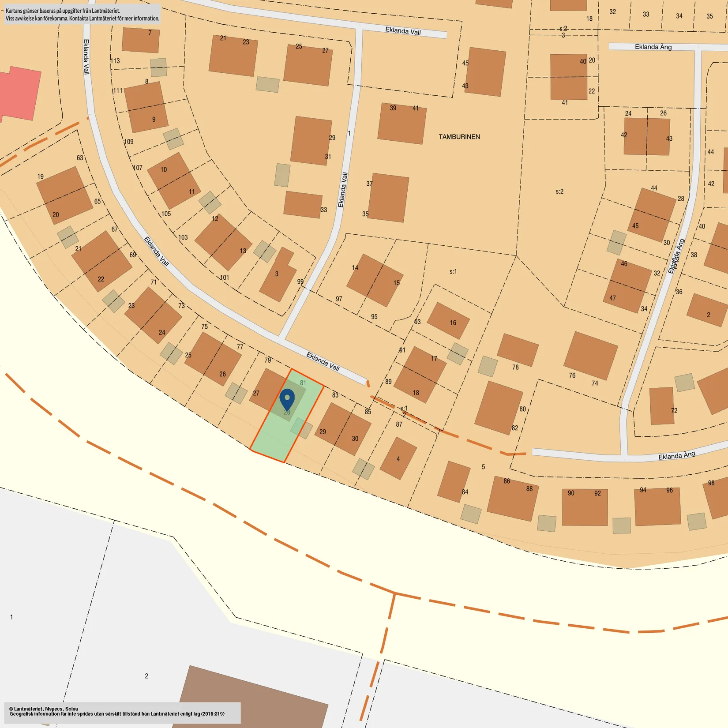Screen dimensions: 728x728
Task: Click building number 37 near Eklanda Vall
Action: pyautogui.click(x=369, y=184)
